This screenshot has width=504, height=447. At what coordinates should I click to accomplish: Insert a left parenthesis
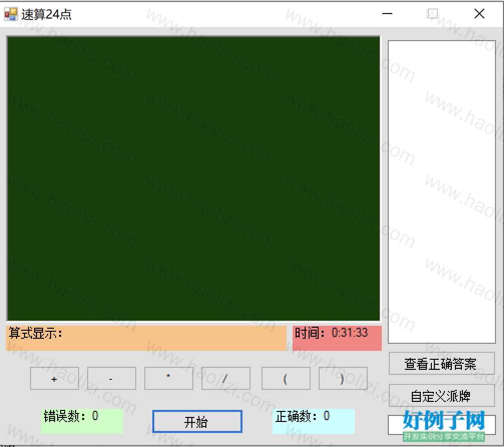click(286, 378)
